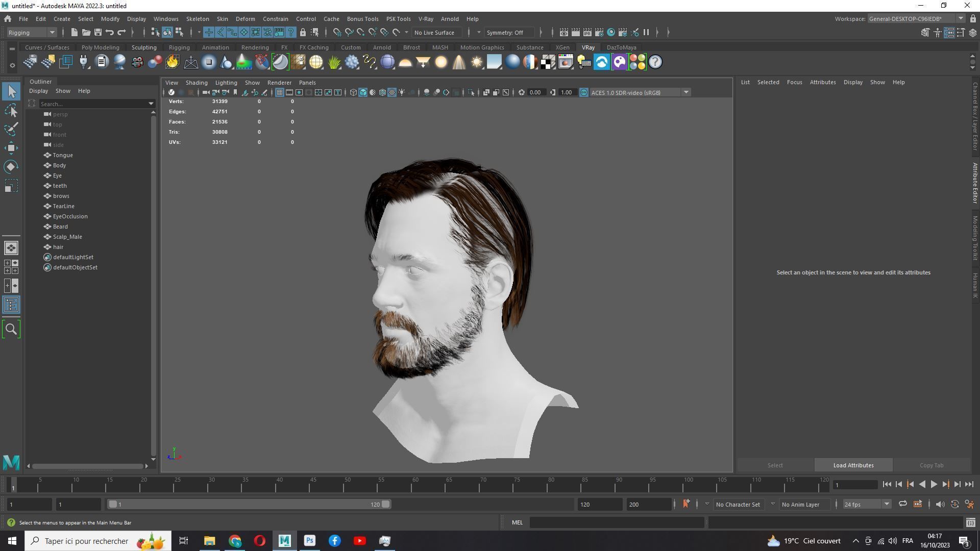This screenshot has height=551, width=980.
Task: Toggle viewport textured display
Action: pyautogui.click(x=392, y=92)
